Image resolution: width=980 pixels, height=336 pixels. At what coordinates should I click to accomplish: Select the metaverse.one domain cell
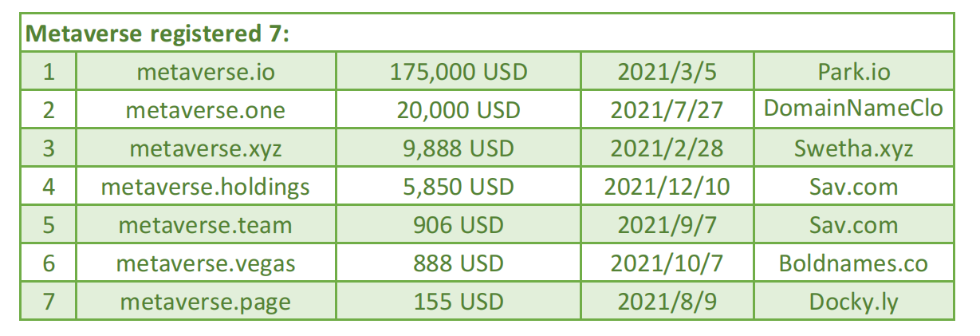point(206,109)
